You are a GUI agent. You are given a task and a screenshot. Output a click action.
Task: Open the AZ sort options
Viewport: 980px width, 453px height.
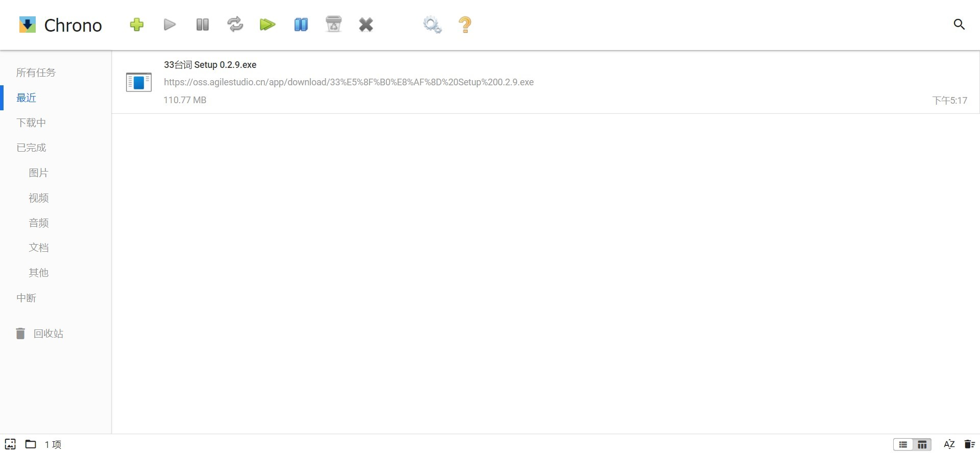pyautogui.click(x=949, y=444)
